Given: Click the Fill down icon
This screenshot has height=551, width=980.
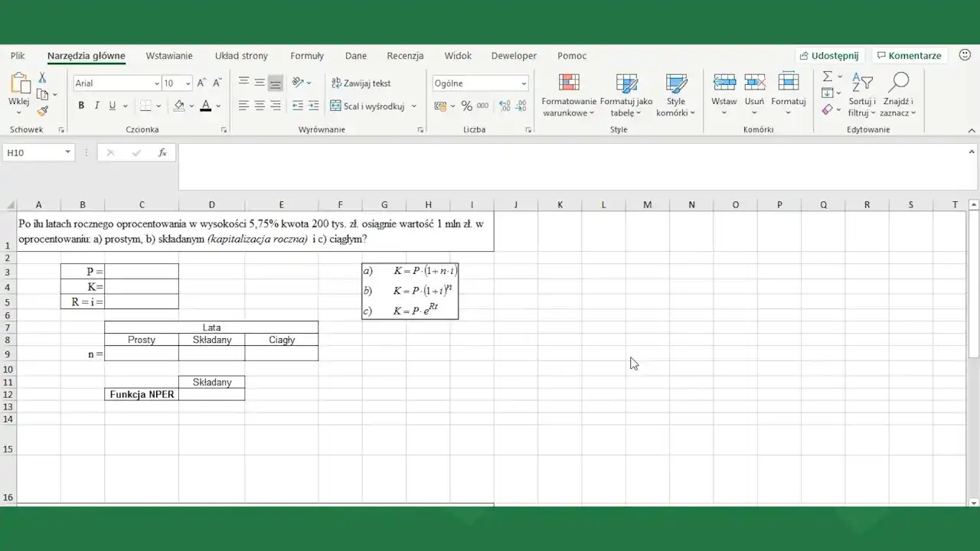Looking at the screenshot, I should (828, 93).
